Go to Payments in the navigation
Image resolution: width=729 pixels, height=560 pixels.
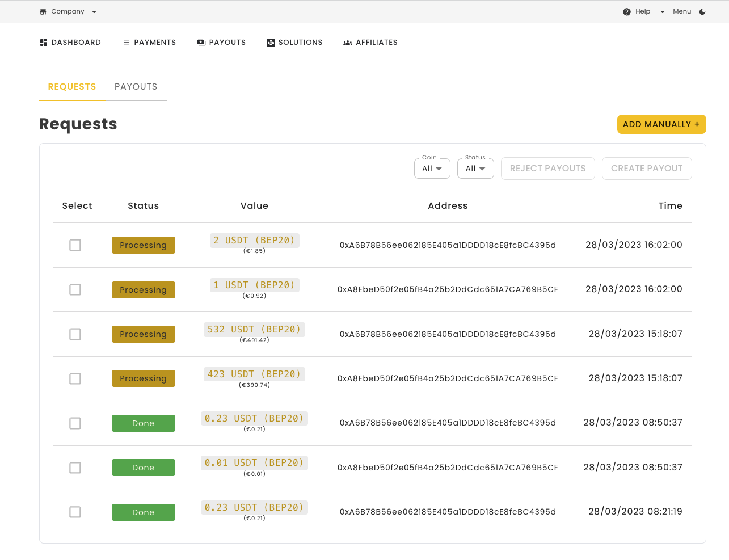tap(149, 43)
